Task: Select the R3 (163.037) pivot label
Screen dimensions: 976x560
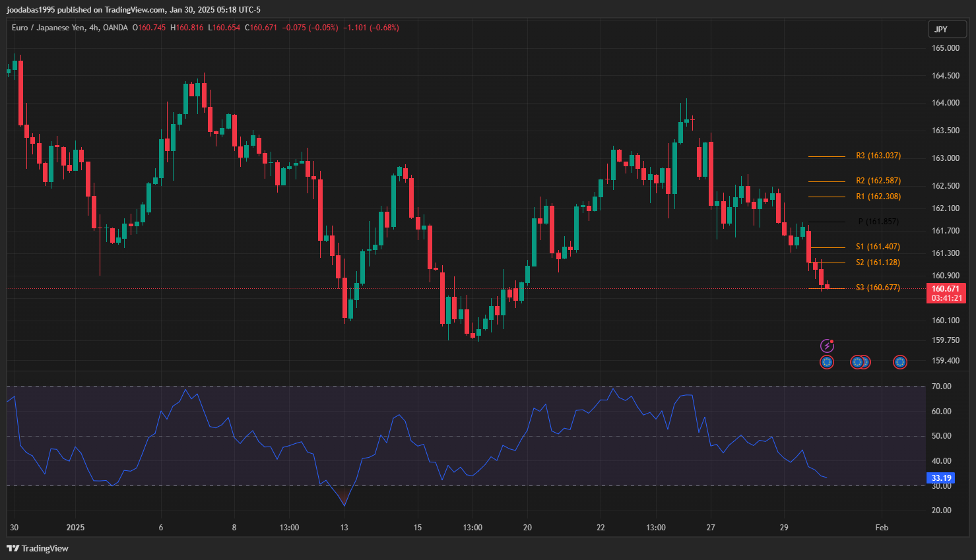Action: [x=878, y=156]
